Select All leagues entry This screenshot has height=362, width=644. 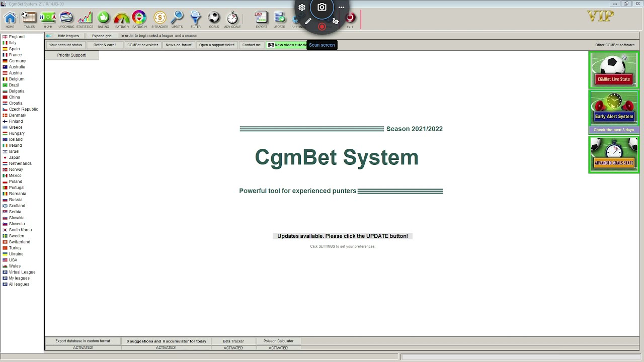click(19, 284)
